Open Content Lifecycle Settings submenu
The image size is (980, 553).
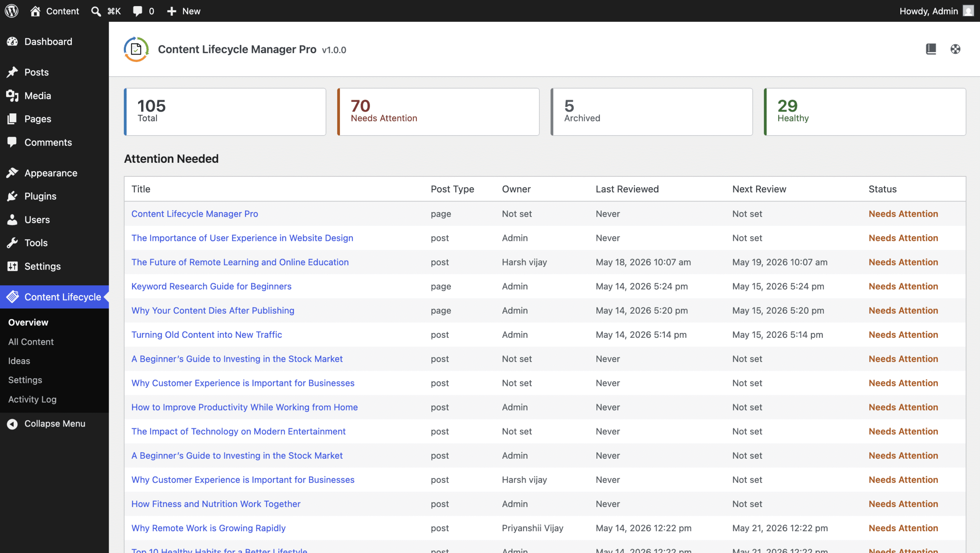(25, 380)
